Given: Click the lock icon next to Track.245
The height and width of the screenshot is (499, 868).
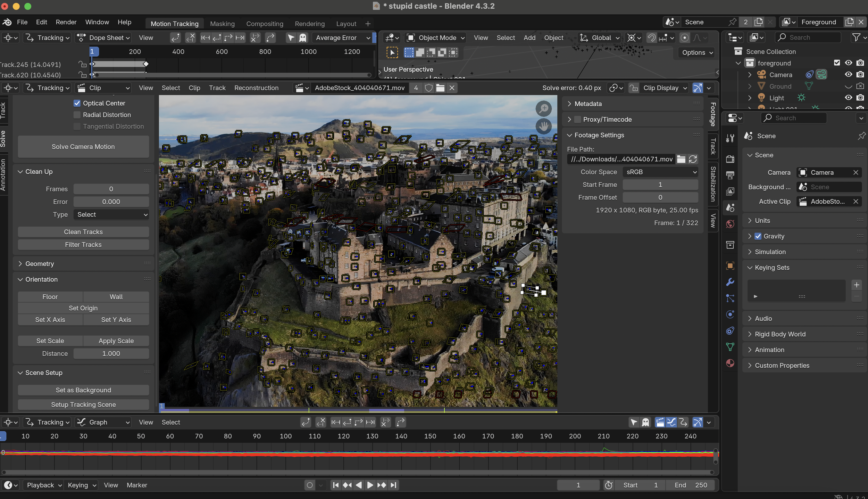Looking at the screenshot, I should pyautogui.click(x=82, y=64).
